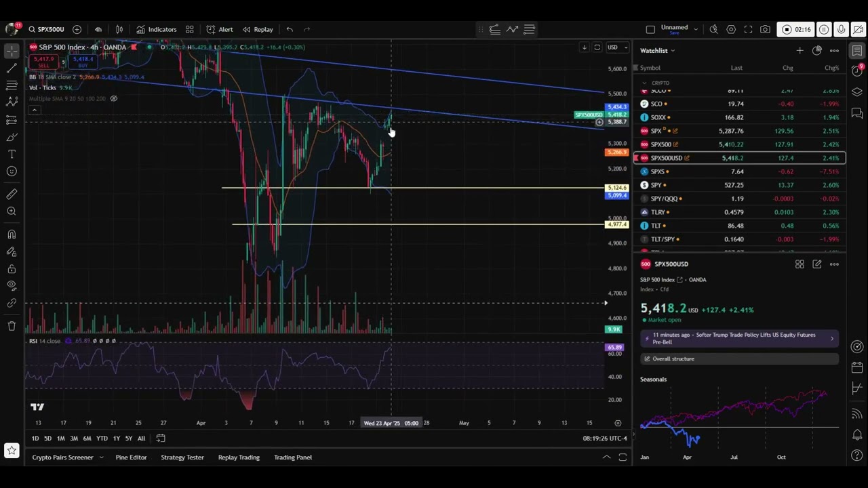Open Crypto Pairs Screener dropdown arrow
The width and height of the screenshot is (868, 488).
101,457
